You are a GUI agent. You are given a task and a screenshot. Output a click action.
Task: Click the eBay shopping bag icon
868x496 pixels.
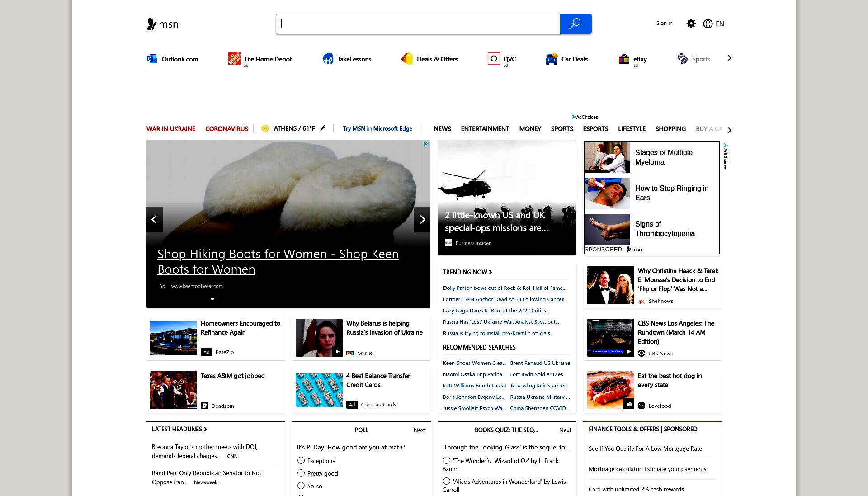(x=624, y=59)
